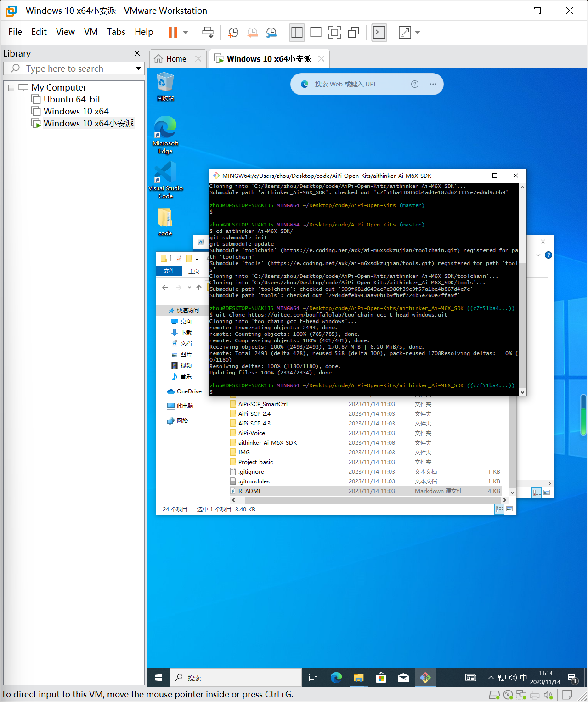The image size is (588, 702).
Task: Click the Visual Studio Code desktop shortcut
Action: [x=165, y=180]
